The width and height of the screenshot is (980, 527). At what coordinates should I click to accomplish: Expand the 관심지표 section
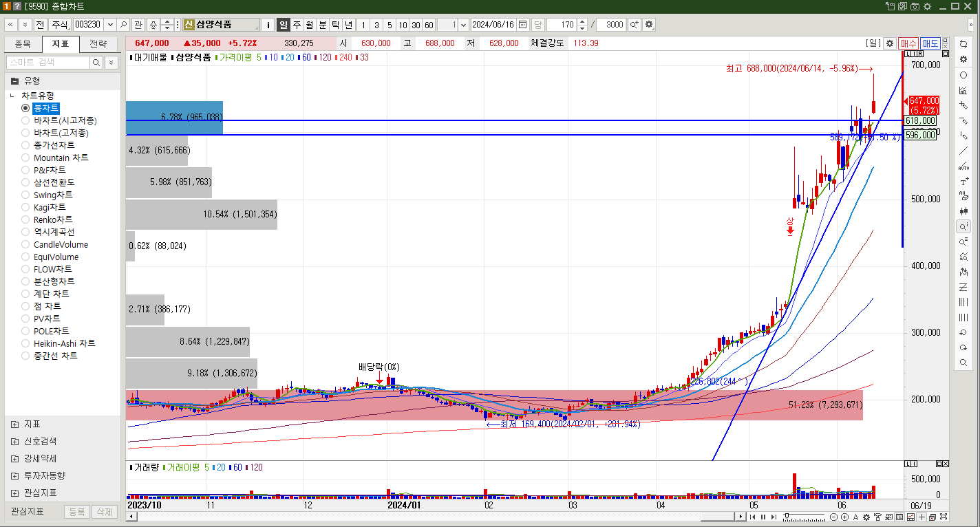point(15,493)
